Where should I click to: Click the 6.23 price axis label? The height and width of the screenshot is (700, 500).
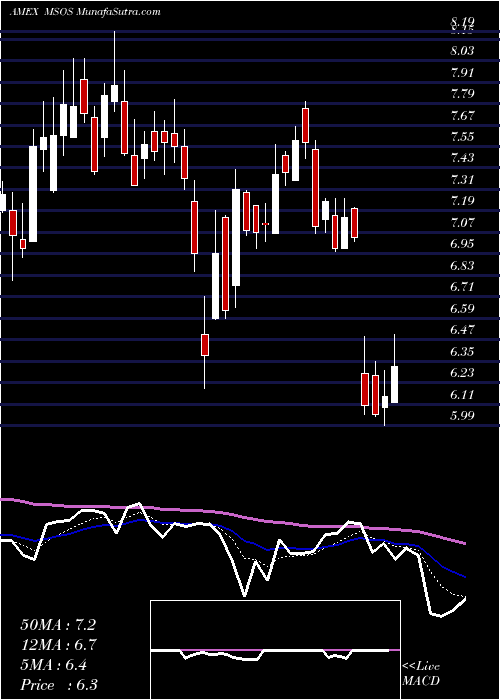coord(463,373)
